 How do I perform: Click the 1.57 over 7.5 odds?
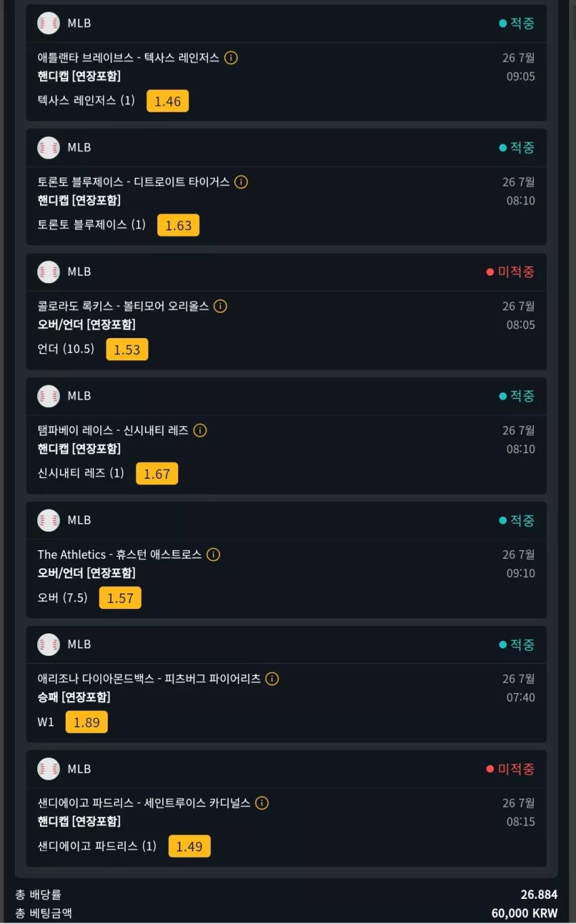tap(120, 598)
